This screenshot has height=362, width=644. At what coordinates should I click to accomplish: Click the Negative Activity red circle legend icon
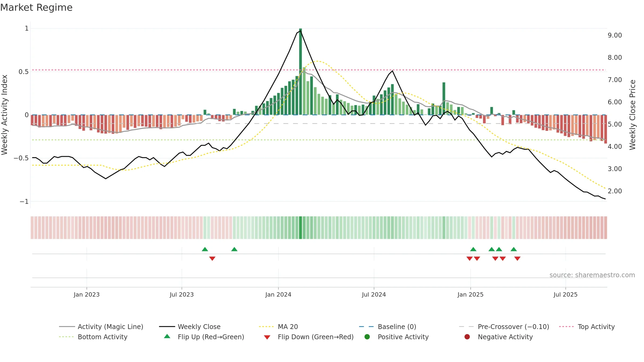coord(467,337)
